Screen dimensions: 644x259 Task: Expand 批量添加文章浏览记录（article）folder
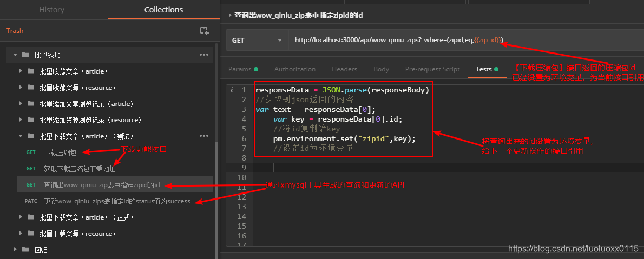[21, 103]
